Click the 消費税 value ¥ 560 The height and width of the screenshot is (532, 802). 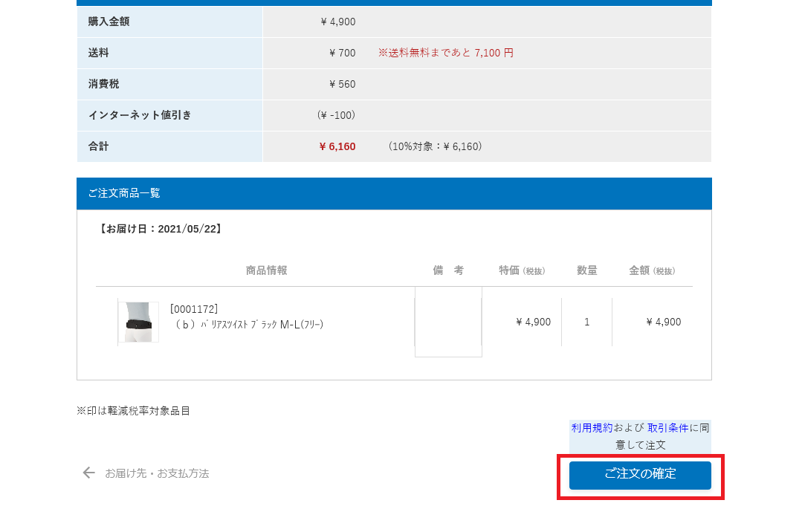pos(342,84)
